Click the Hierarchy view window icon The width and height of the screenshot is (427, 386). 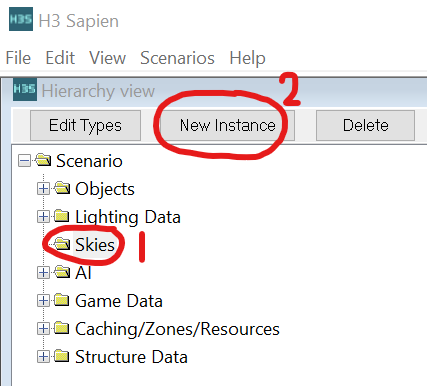click(x=25, y=89)
